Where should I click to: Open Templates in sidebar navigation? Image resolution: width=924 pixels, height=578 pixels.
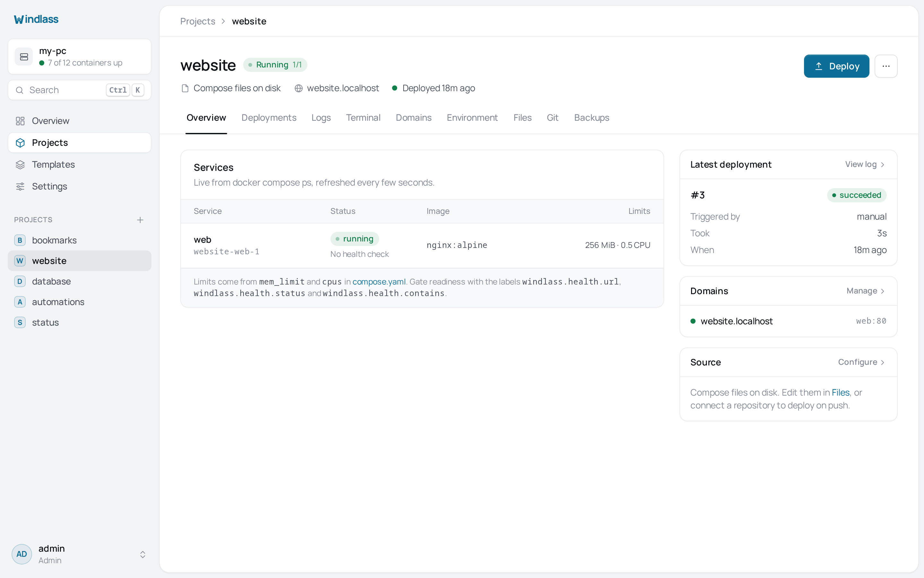point(80,164)
